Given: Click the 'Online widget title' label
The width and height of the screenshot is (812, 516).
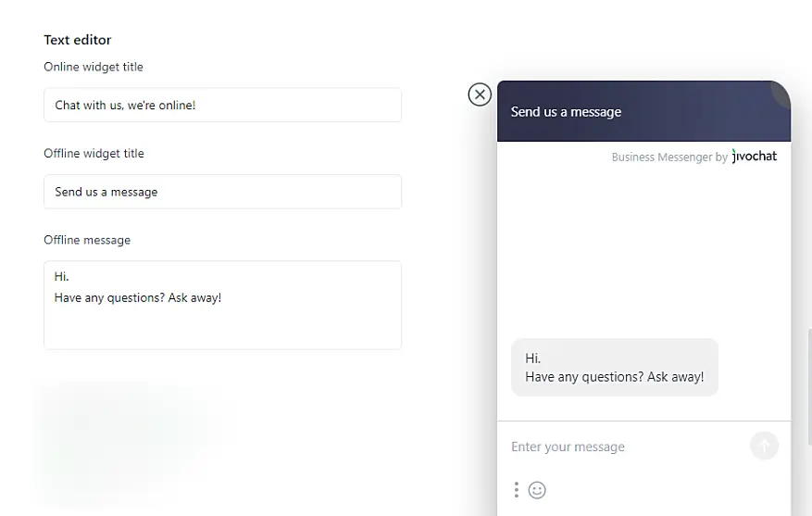Looking at the screenshot, I should (x=94, y=67).
